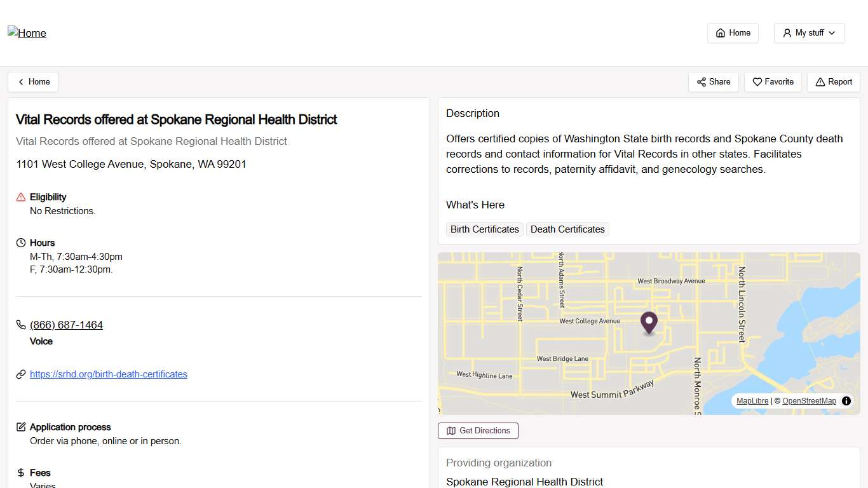Open the srhd.org birth-death-certificates link
Screen dimensions: 868x488
click(x=109, y=374)
